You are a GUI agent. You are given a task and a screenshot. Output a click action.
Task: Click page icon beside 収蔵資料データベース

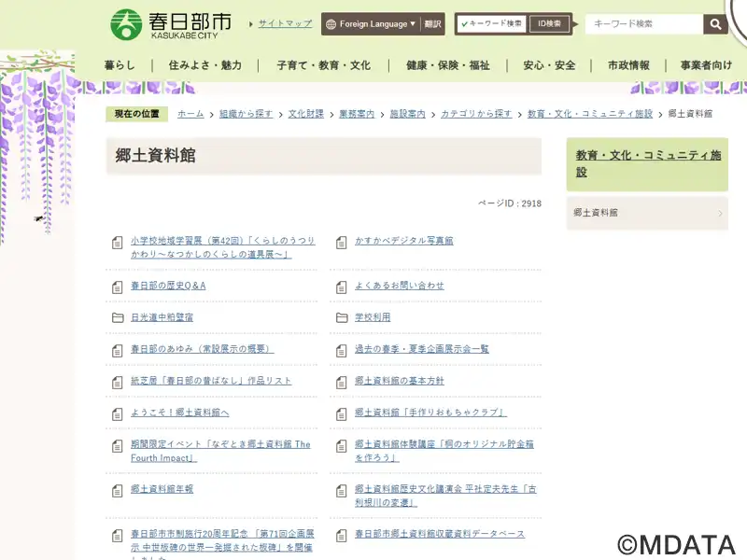pos(341,536)
